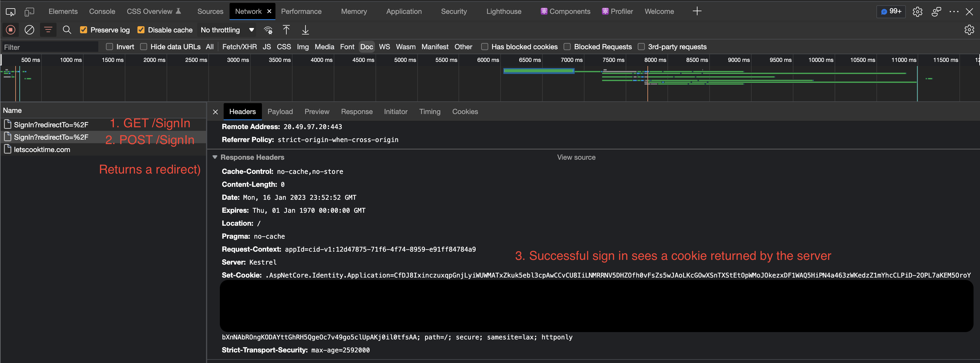The height and width of the screenshot is (363, 980).
Task: Click View source link
Action: (x=576, y=157)
